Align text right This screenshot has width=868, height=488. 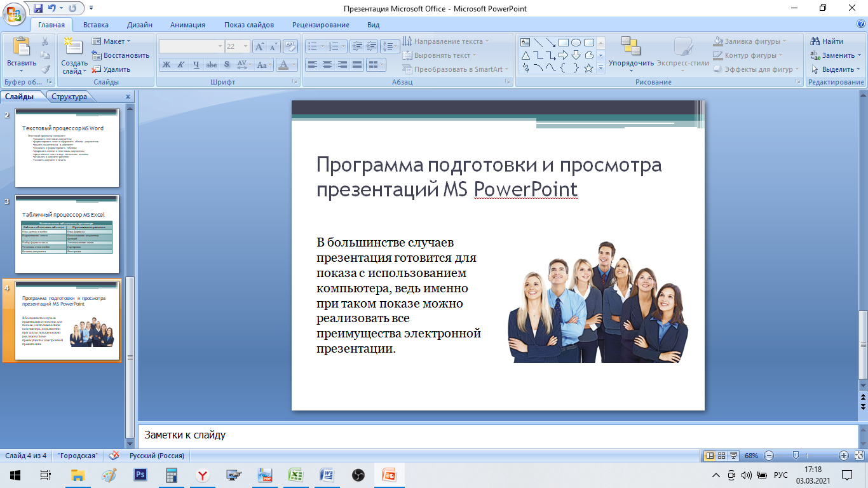point(342,65)
